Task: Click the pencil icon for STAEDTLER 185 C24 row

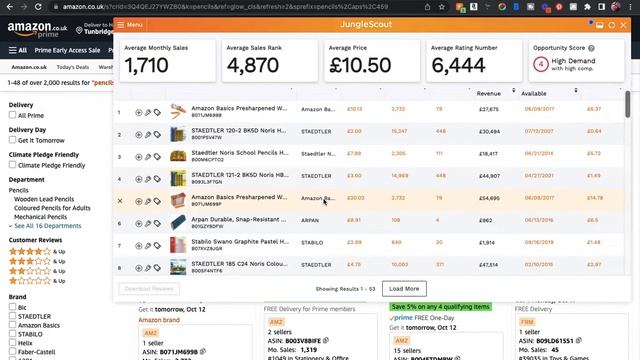Action: 148,268
